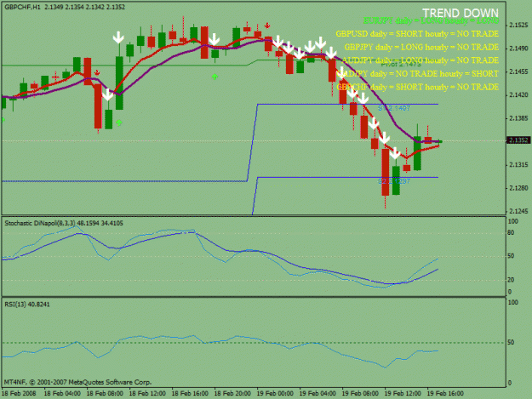
Task: Click the GBPJPY daily = LONG line
Action: 421,47
